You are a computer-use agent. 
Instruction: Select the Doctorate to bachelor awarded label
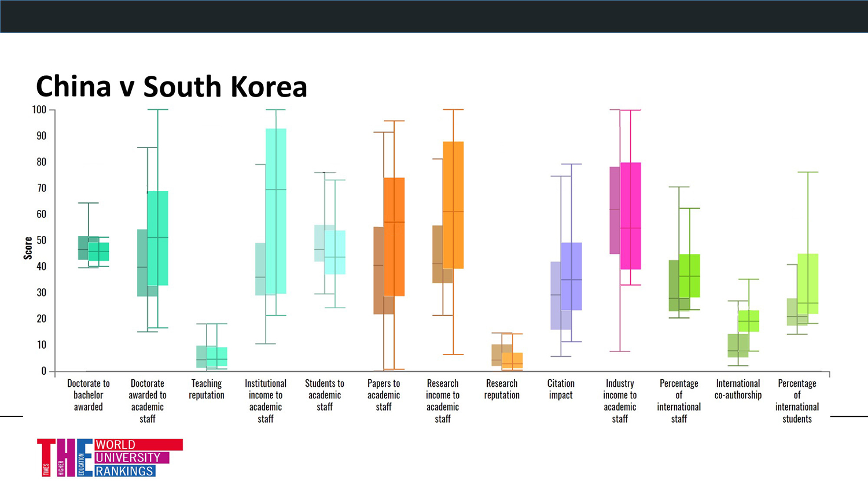(x=89, y=395)
